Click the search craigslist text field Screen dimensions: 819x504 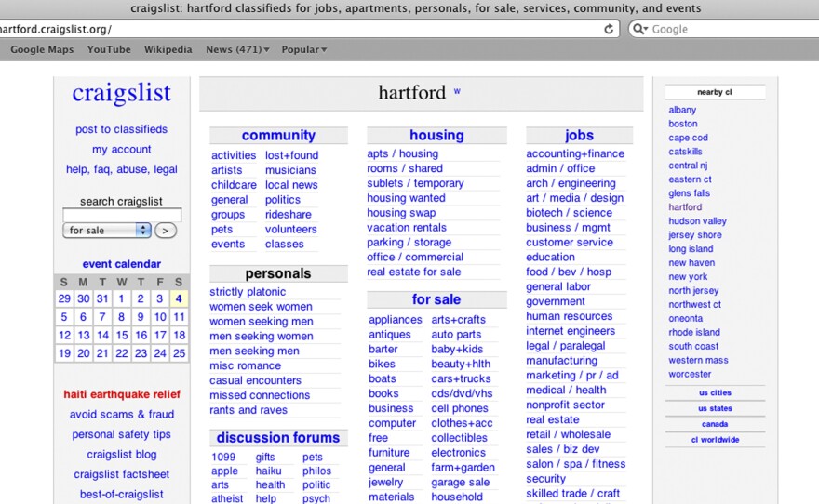coord(122,215)
